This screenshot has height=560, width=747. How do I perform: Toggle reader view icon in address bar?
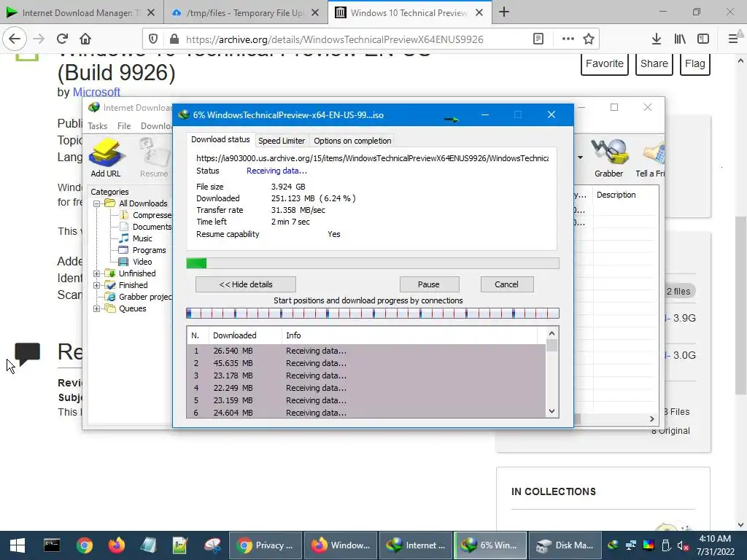(x=538, y=39)
